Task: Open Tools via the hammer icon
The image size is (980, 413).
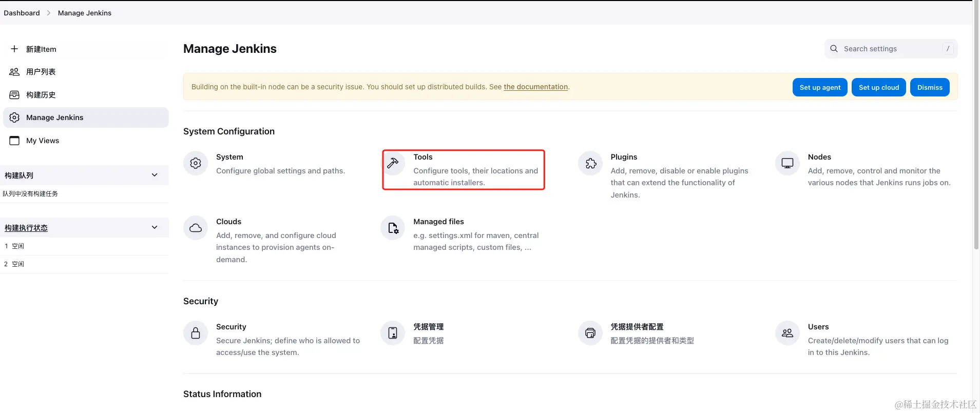Action: (393, 163)
